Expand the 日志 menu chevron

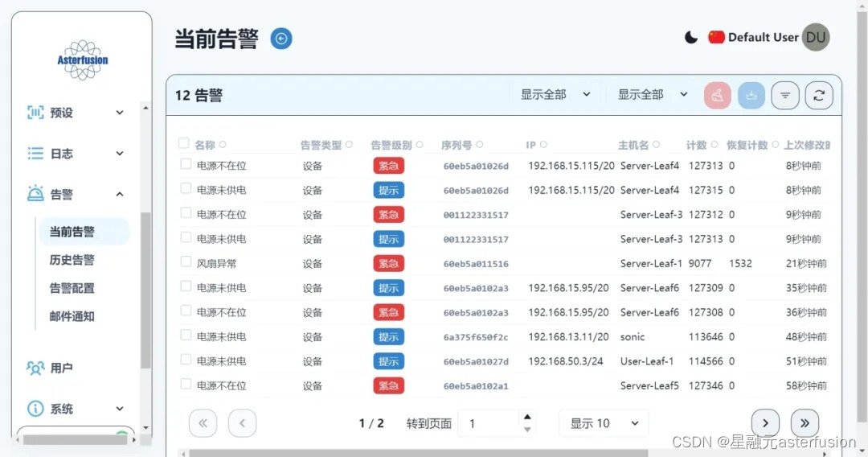[x=120, y=154]
